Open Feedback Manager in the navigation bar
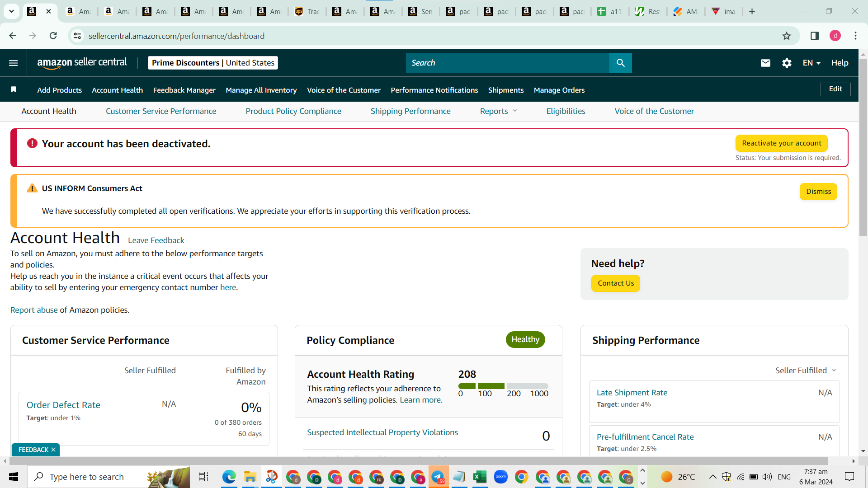 click(184, 90)
